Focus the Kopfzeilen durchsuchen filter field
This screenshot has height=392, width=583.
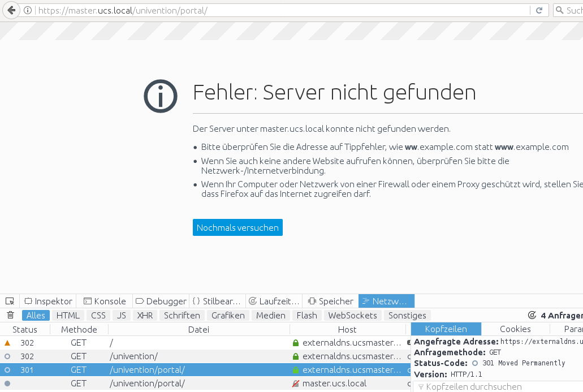click(498, 387)
